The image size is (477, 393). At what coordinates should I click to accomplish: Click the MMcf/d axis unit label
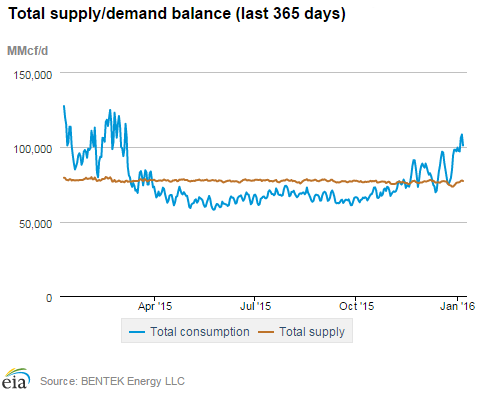(28, 51)
